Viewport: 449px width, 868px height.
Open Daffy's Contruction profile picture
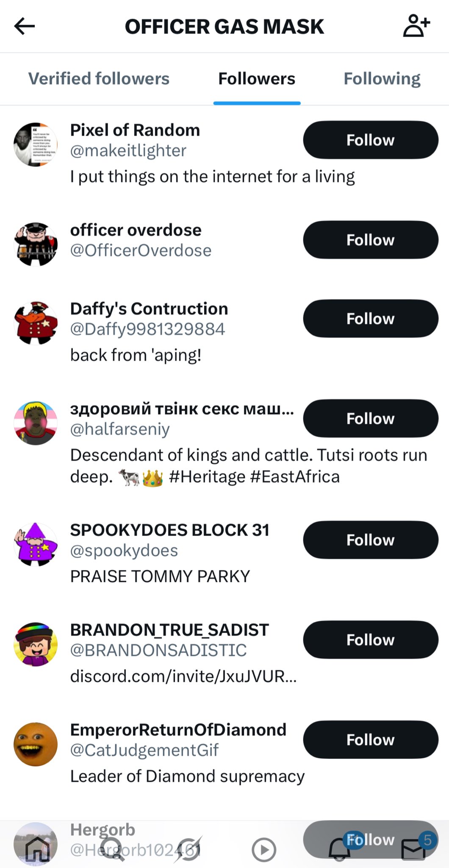coord(36,323)
